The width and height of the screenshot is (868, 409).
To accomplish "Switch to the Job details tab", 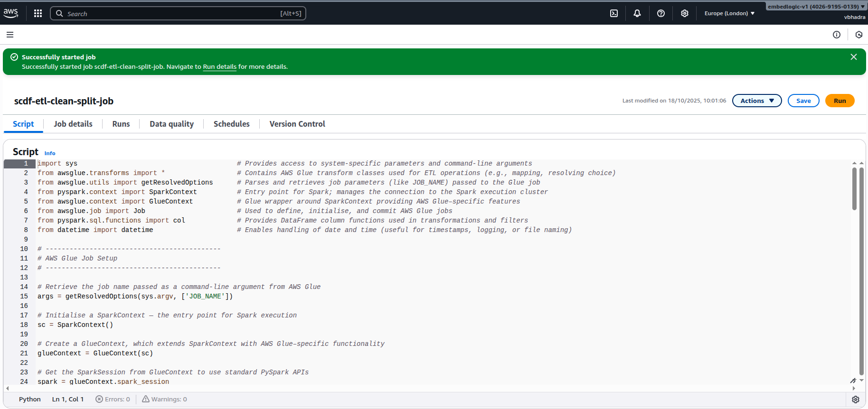I will 73,124.
